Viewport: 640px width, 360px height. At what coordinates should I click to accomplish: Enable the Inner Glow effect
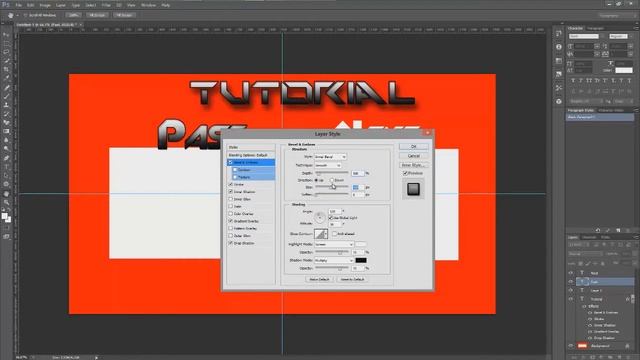[x=231, y=199]
